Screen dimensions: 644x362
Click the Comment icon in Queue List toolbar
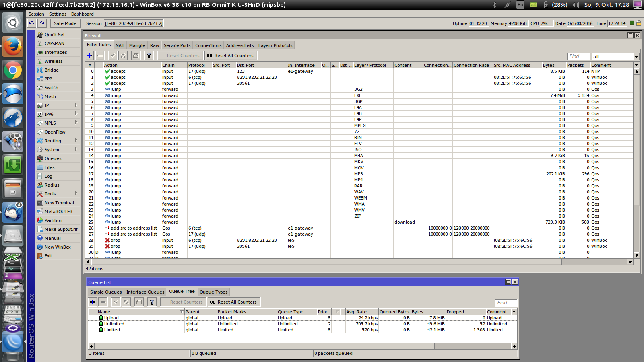click(139, 302)
